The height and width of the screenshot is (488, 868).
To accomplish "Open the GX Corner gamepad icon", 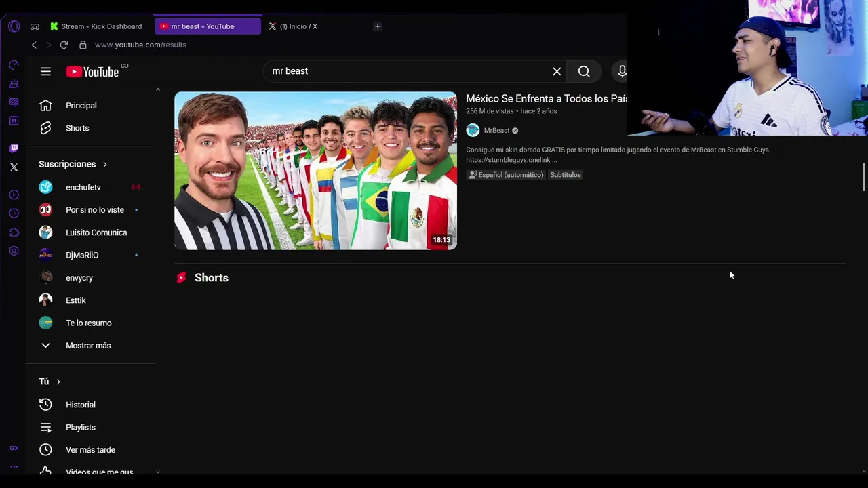I will [35, 26].
